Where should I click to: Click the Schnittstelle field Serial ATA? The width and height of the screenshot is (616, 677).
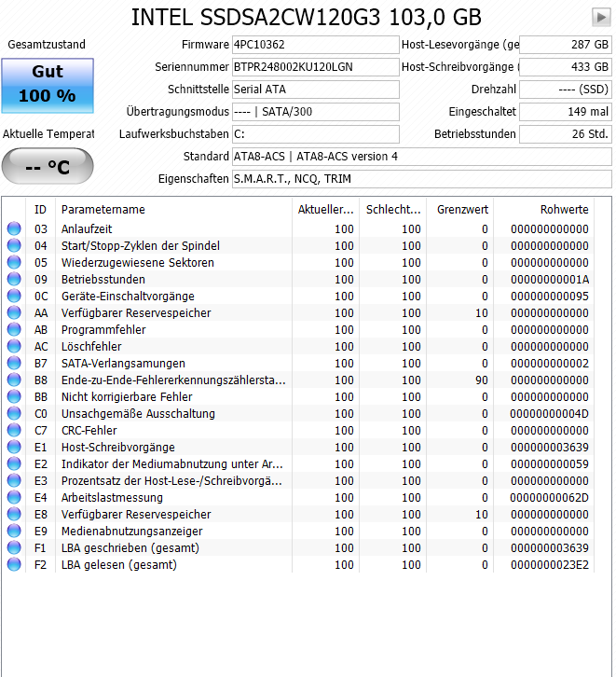316,90
